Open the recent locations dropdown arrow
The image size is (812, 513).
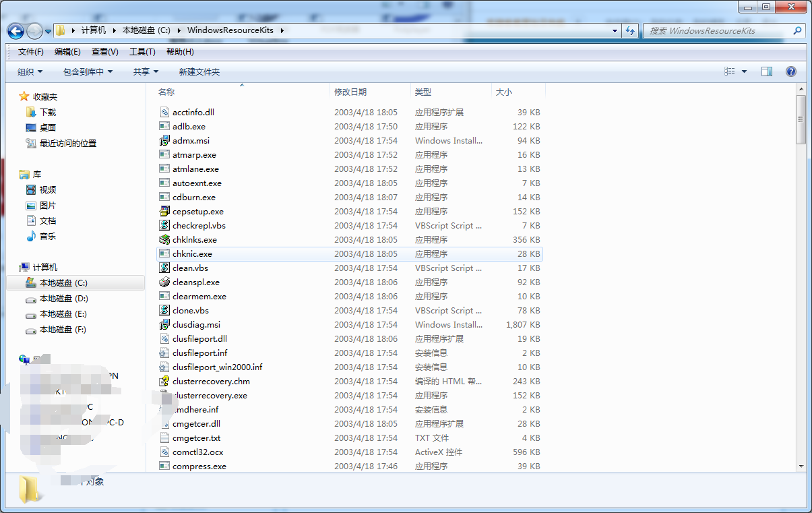pos(48,32)
